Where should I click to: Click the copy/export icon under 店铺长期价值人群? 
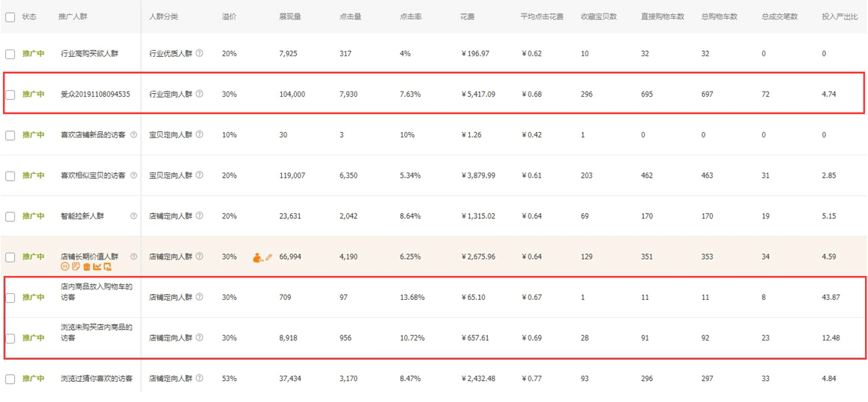107,267
